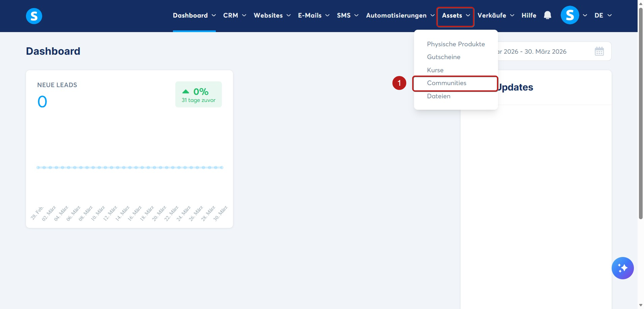Screen dimensions: 644x309
Task: Expand the Automatisierungen menu chevron
Action: 433,15
